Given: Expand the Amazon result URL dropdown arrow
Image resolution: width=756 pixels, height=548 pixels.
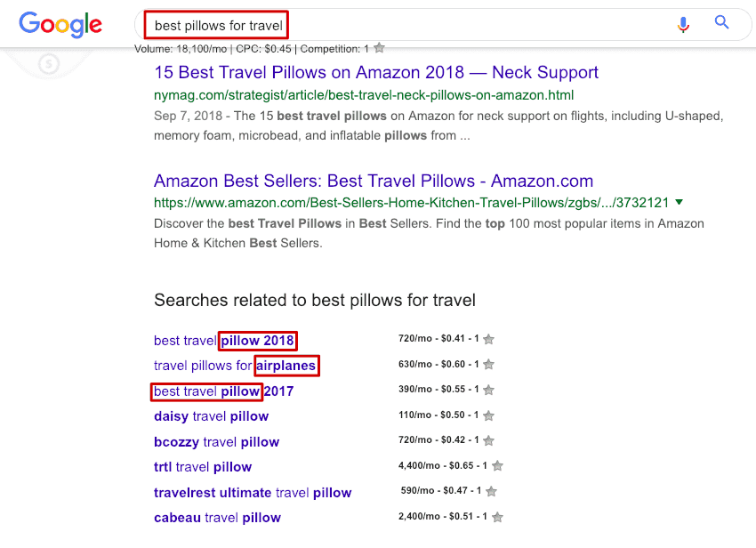Looking at the screenshot, I should pos(680,202).
